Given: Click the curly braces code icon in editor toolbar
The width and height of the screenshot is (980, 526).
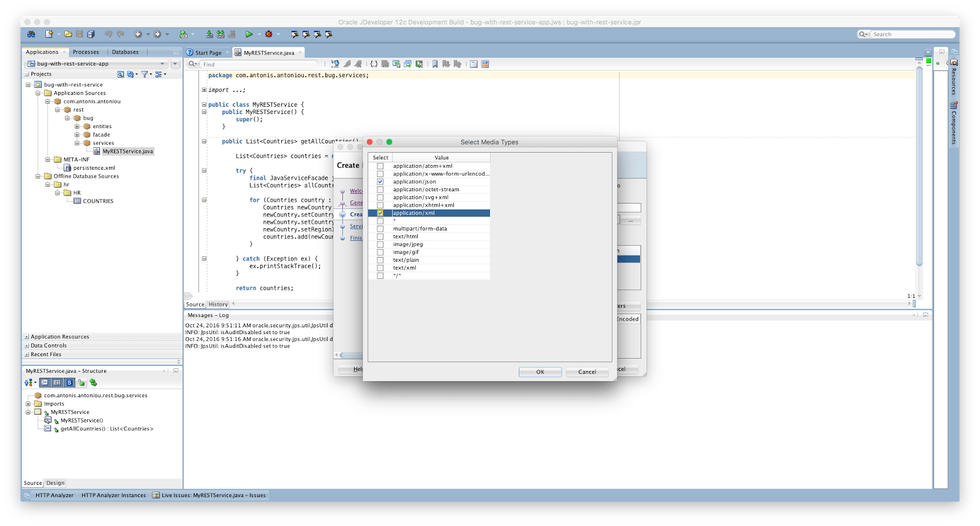Looking at the screenshot, I should click(374, 64).
